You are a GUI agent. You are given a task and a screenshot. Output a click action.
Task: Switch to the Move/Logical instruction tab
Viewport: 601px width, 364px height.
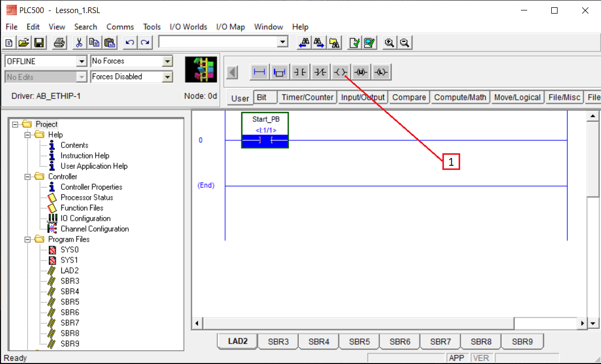point(517,97)
